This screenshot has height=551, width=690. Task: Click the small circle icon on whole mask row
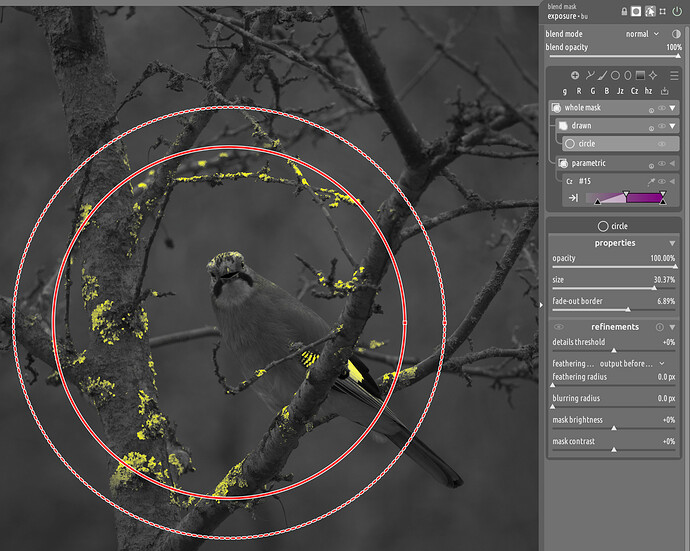click(x=651, y=110)
